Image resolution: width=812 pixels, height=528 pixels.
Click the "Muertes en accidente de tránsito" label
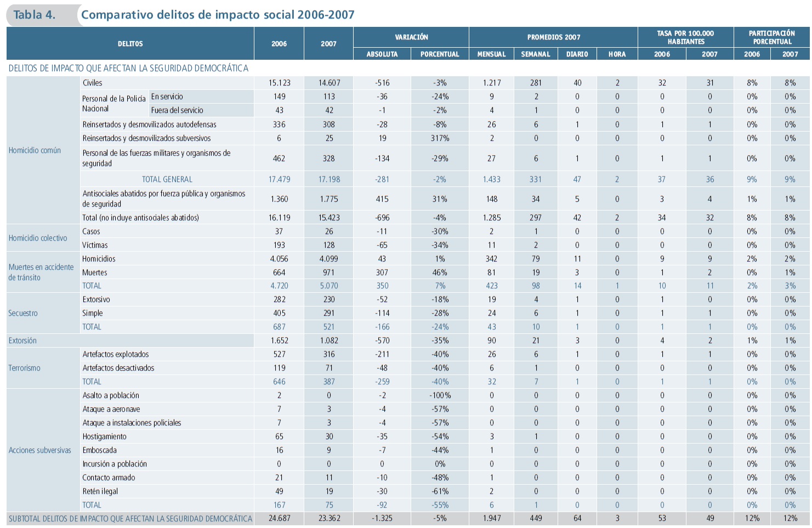(x=41, y=272)
